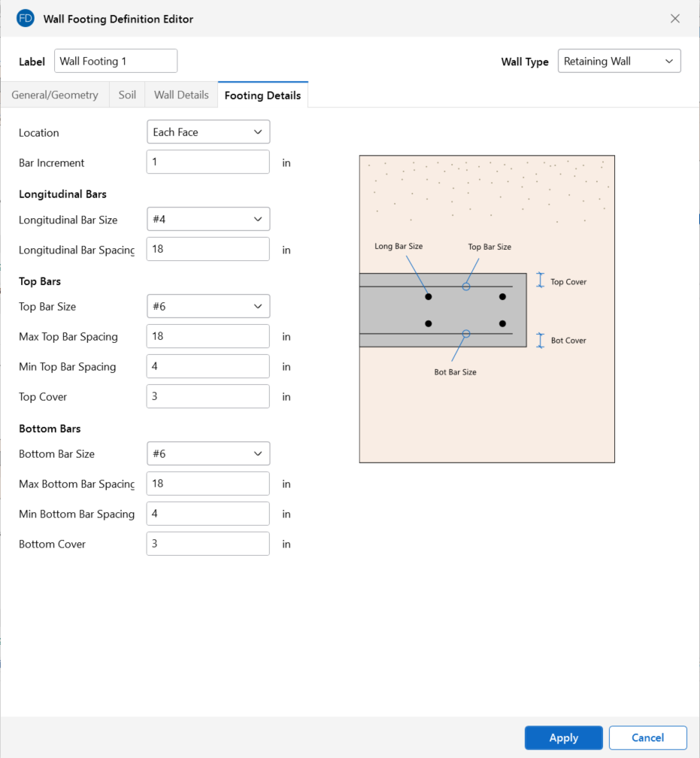This screenshot has width=700, height=758.
Task: Click the Top Cover input field
Action: pos(208,397)
